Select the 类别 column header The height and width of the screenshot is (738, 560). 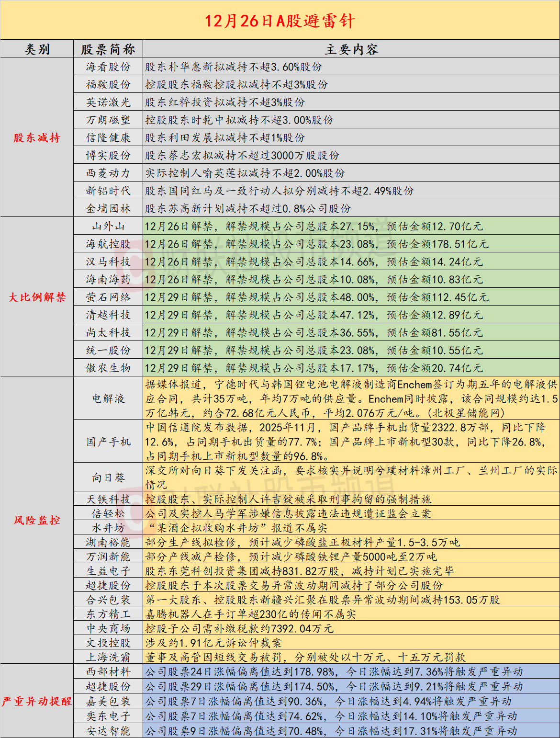pos(37,49)
